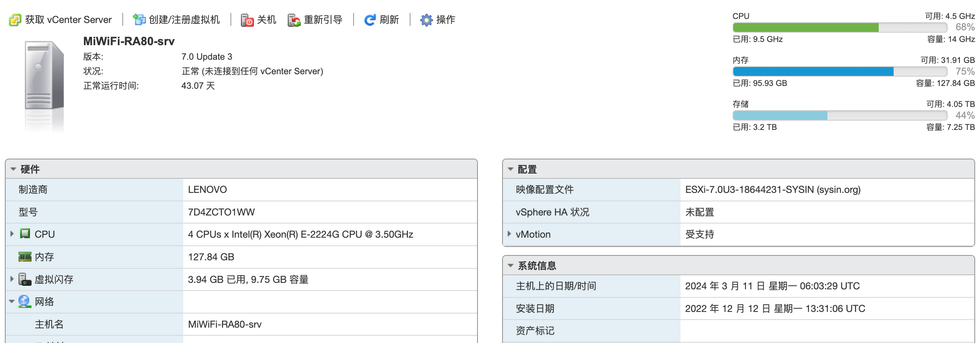The height and width of the screenshot is (343, 980).
Task: Click the light-blue 存储 usage bar
Action: click(x=780, y=115)
